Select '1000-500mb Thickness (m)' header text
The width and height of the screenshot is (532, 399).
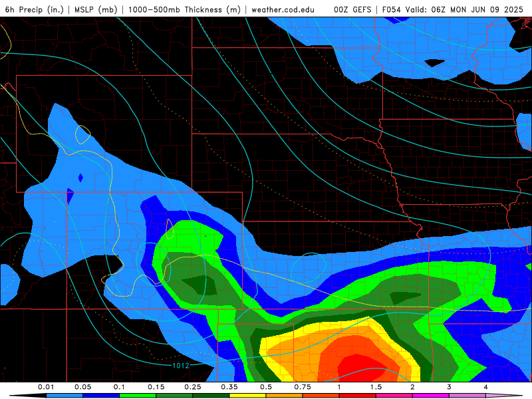coord(184,9)
